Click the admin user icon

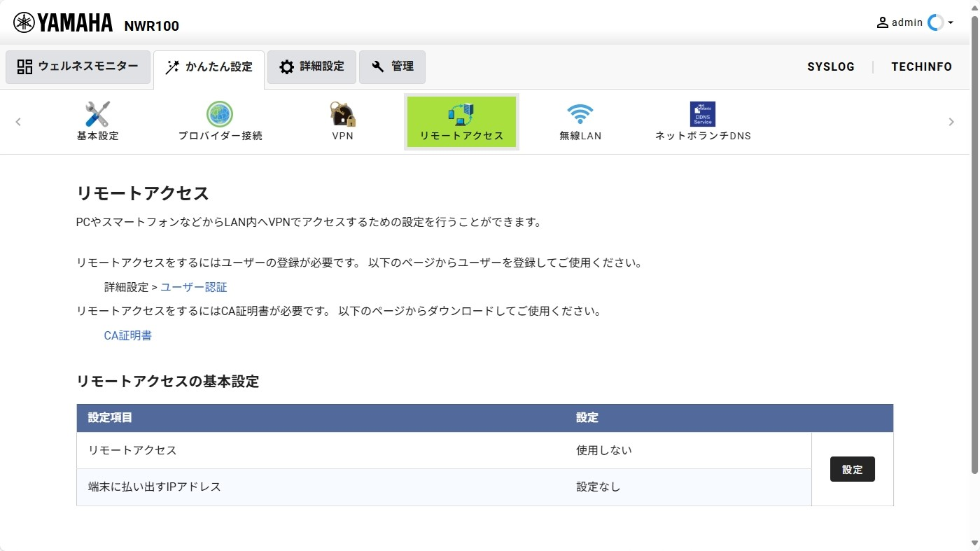[x=882, y=22]
